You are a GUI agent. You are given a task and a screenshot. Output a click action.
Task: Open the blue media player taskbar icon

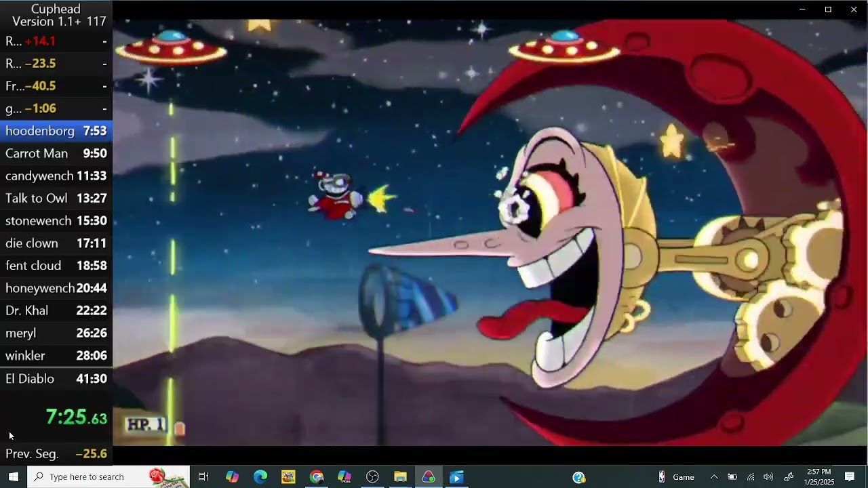[456, 476]
